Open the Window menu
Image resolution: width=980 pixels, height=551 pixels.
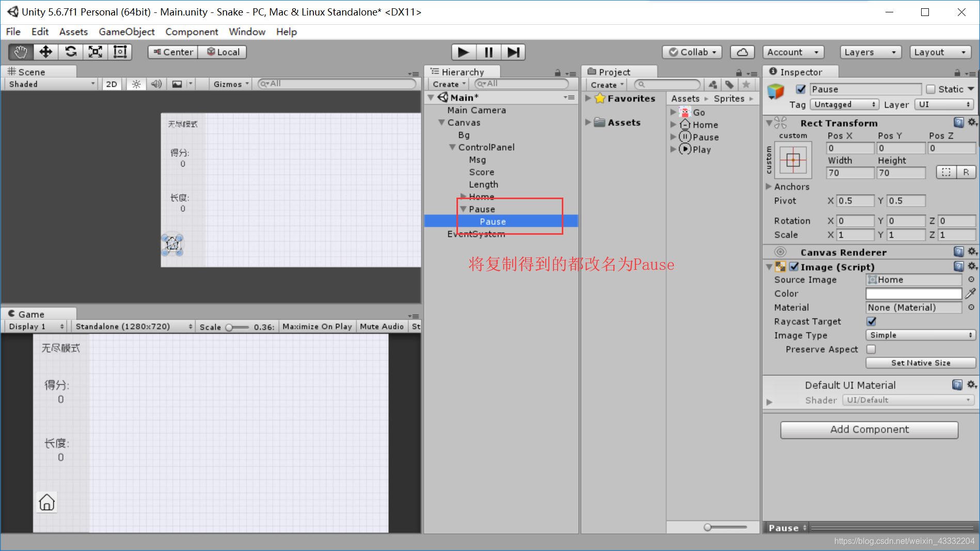pyautogui.click(x=247, y=32)
